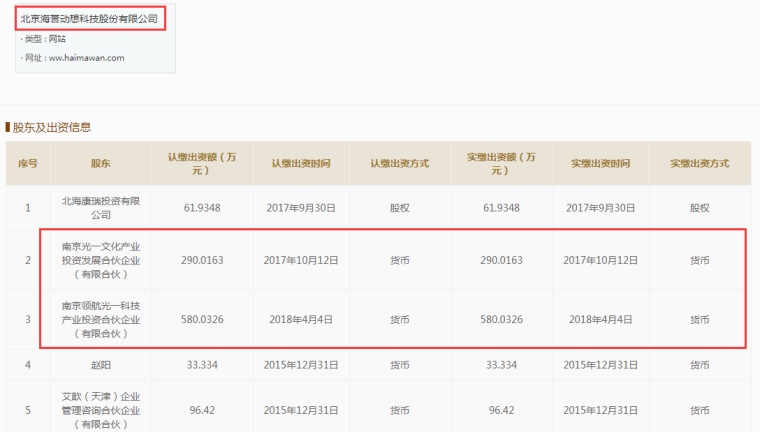Click the 序号 column header
760x432 pixels.
tap(28, 163)
